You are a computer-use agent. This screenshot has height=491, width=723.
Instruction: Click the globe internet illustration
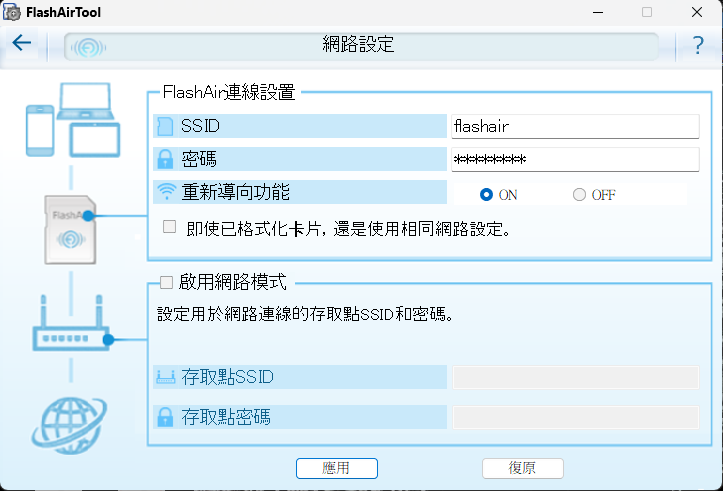[70, 426]
